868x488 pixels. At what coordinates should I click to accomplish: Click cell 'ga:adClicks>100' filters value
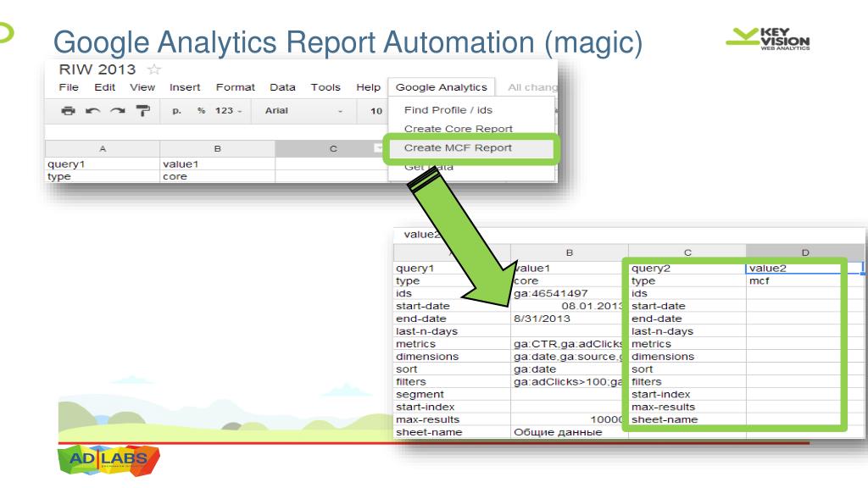569,382
